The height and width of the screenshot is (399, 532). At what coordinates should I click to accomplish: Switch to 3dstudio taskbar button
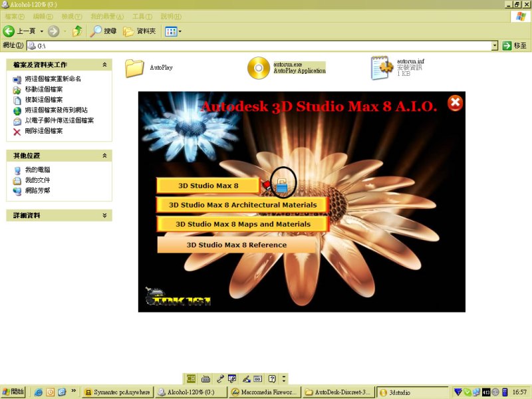point(412,392)
